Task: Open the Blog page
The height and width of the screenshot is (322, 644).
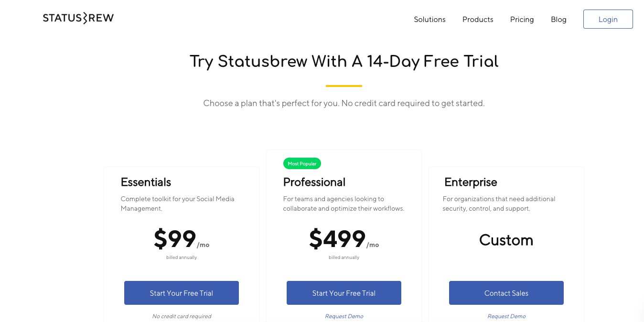Action: (x=558, y=20)
